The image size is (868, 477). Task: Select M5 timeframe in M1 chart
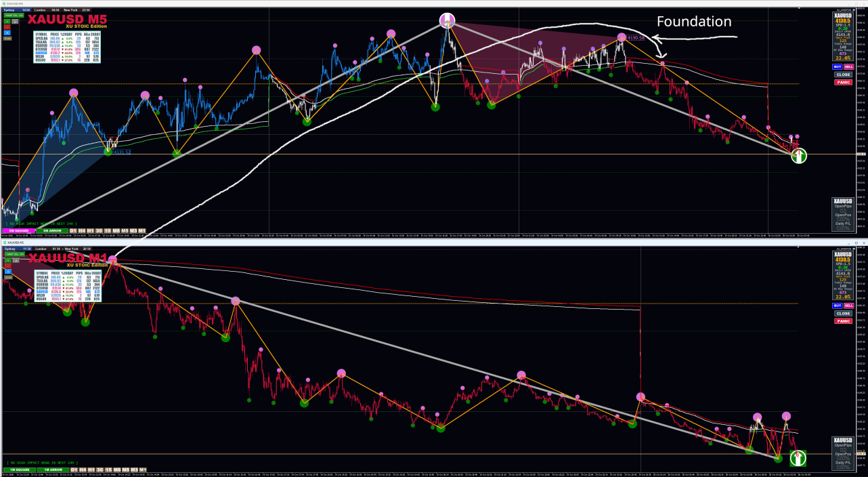click(x=125, y=470)
